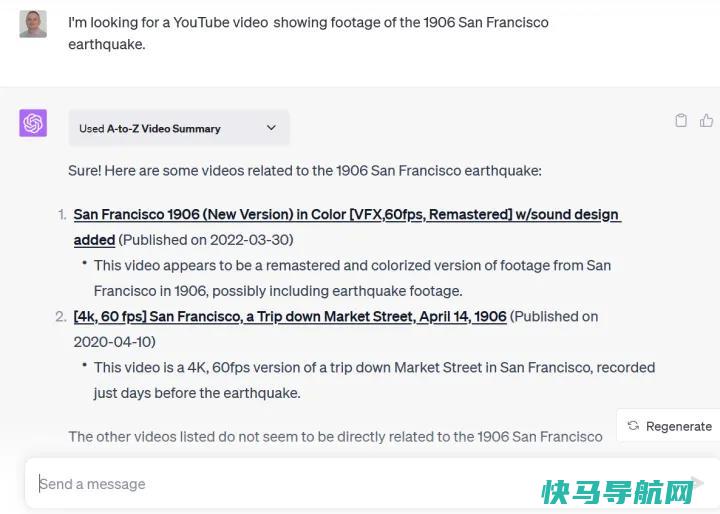
Task: Give the response a thumbs up
Action: (x=706, y=120)
